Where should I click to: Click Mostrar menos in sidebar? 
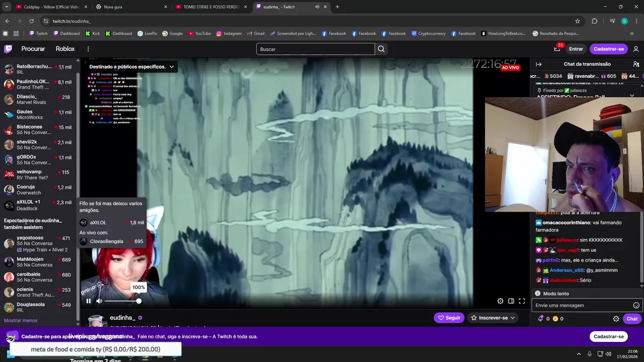pos(21,320)
